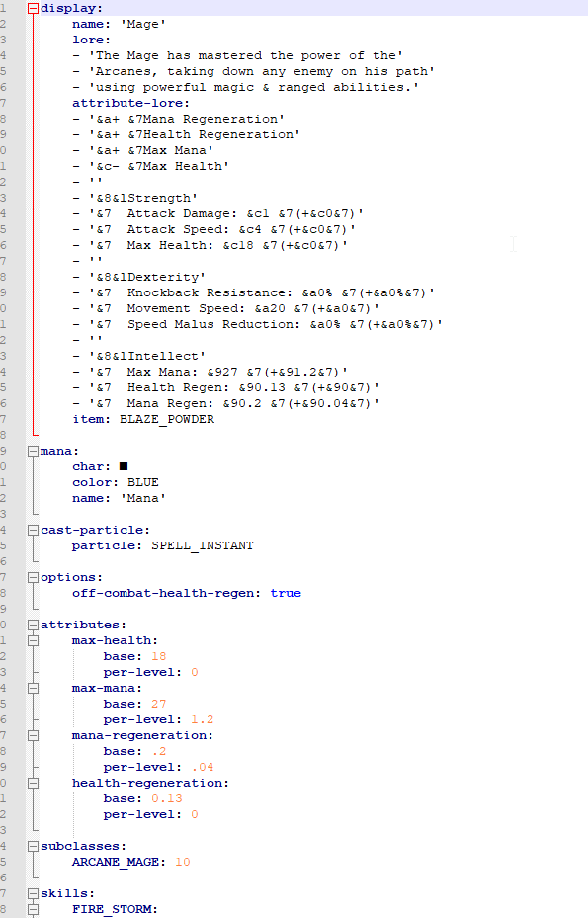588x918 pixels.
Task: Click the Speed Malus Reduction line
Action: coord(258,324)
